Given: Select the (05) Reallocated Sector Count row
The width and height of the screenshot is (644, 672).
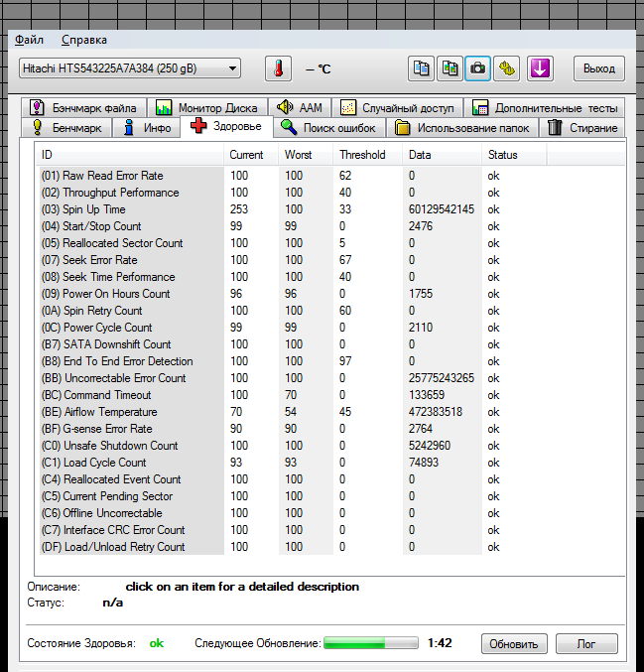Looking at the screenshot, I should (x=292, y=243).
